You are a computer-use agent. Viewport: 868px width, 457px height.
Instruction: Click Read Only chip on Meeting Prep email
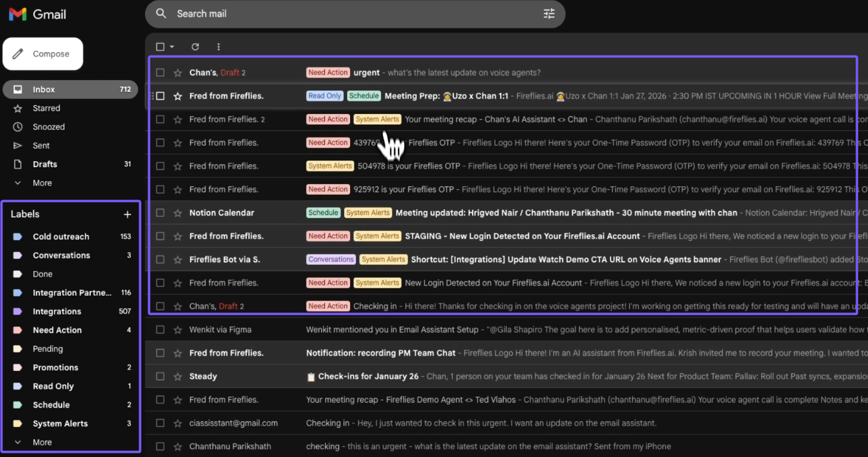[325, 96]
